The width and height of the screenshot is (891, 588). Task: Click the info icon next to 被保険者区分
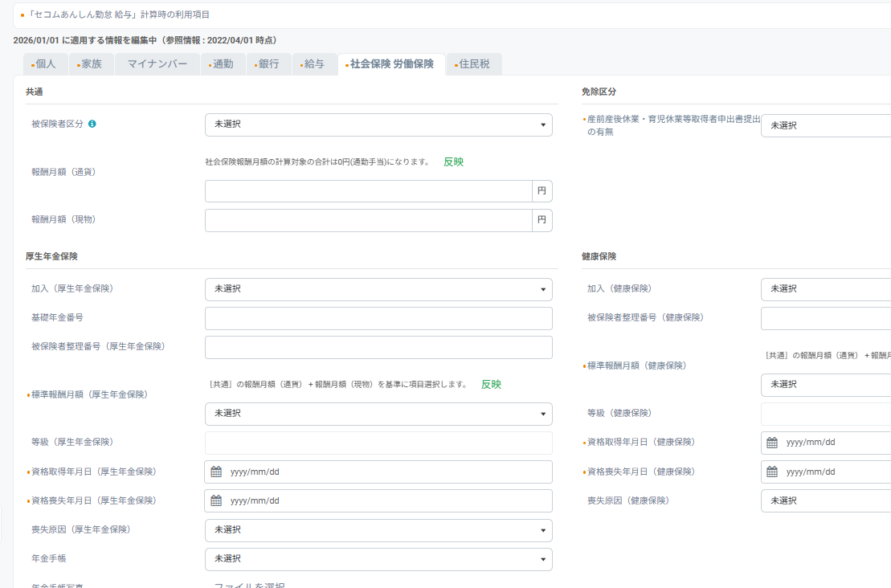[92, 125]
